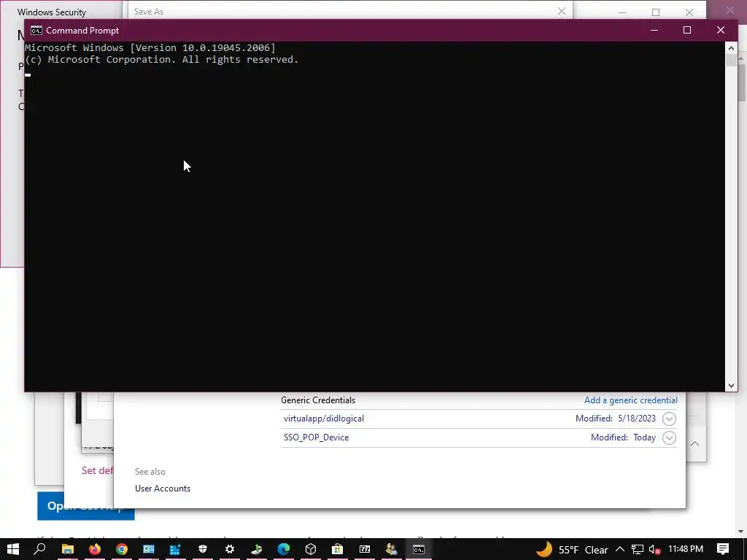
Task: Open taskbar search magnifier
Action: click(40, 549)
